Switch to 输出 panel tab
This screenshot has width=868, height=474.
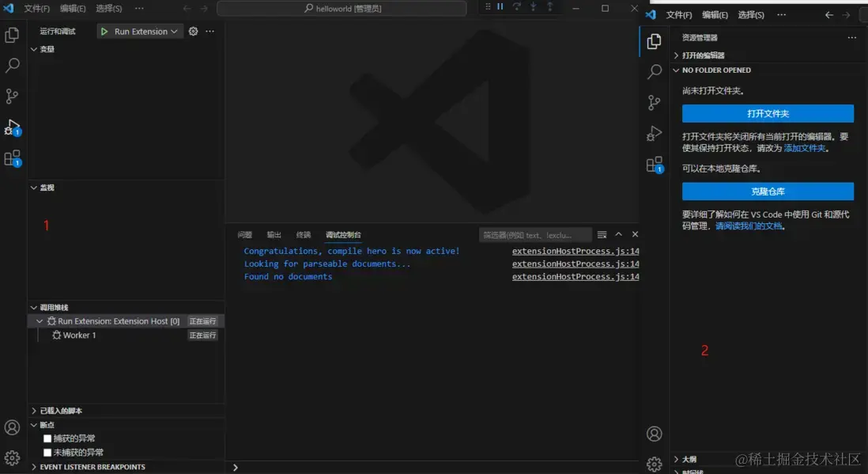pos(274,235)
